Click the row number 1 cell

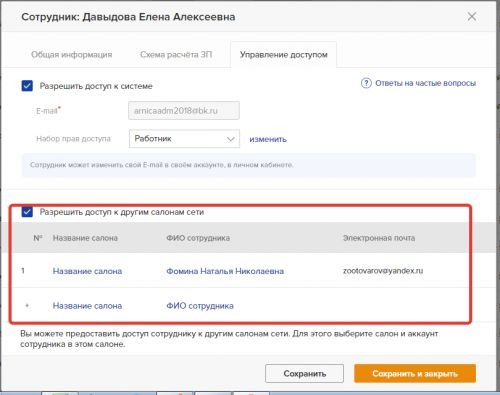[x=23, y=271]
